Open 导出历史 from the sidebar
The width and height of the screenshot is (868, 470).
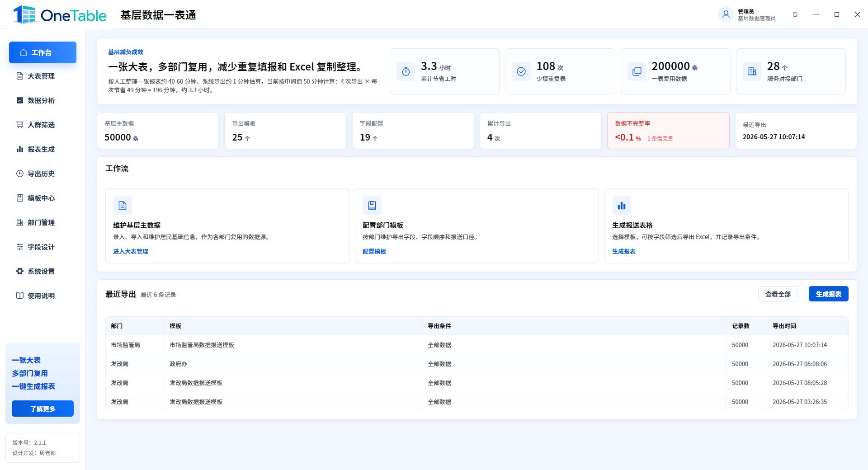click(42, 174)
